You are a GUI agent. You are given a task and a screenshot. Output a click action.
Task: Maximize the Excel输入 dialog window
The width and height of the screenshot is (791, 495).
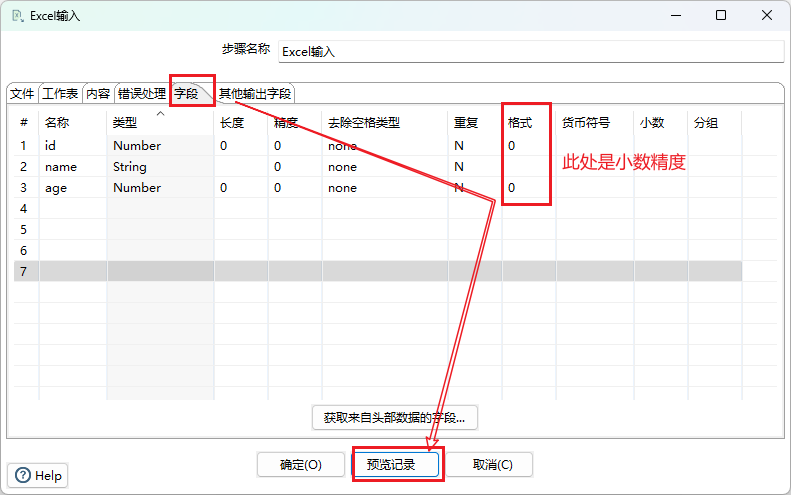pyautogui.click(x=721, y=16)
